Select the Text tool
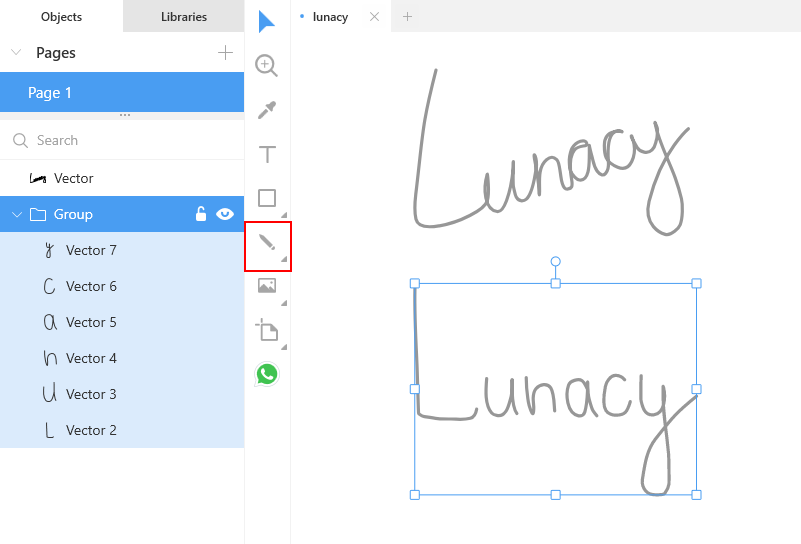This screenshot has width=801, height=544. click(x=267, y=154)
